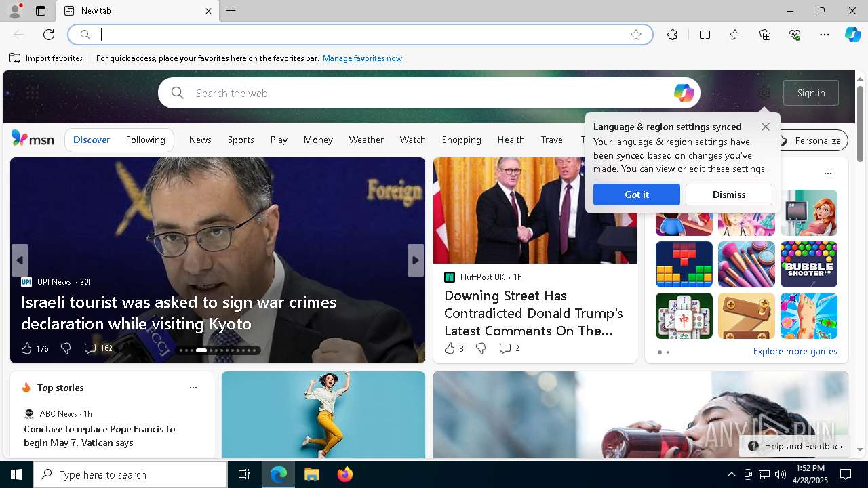Viewport: 868px width, 488px height.
Task: Click Dismiss in the sync popup
Action: pos(729,195)
